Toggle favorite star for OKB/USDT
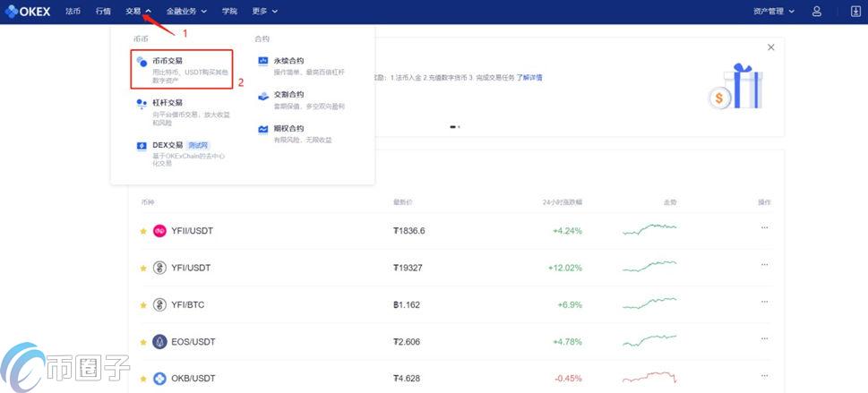 click(x=142, y=379)
